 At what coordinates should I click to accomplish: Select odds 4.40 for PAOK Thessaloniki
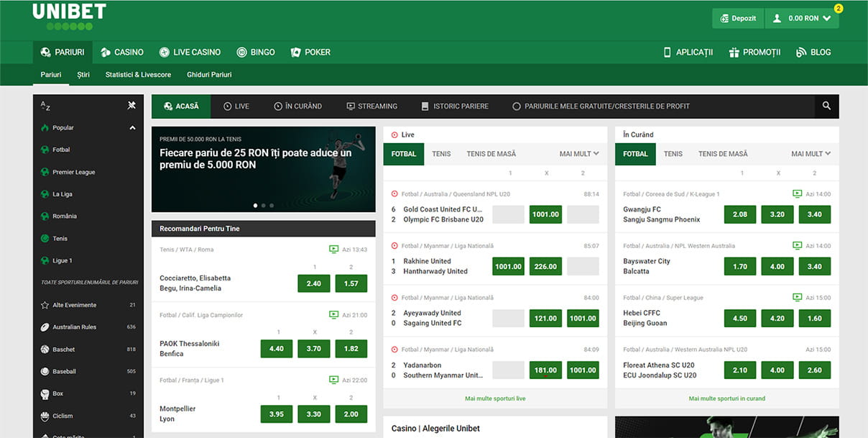click(276, 349)
